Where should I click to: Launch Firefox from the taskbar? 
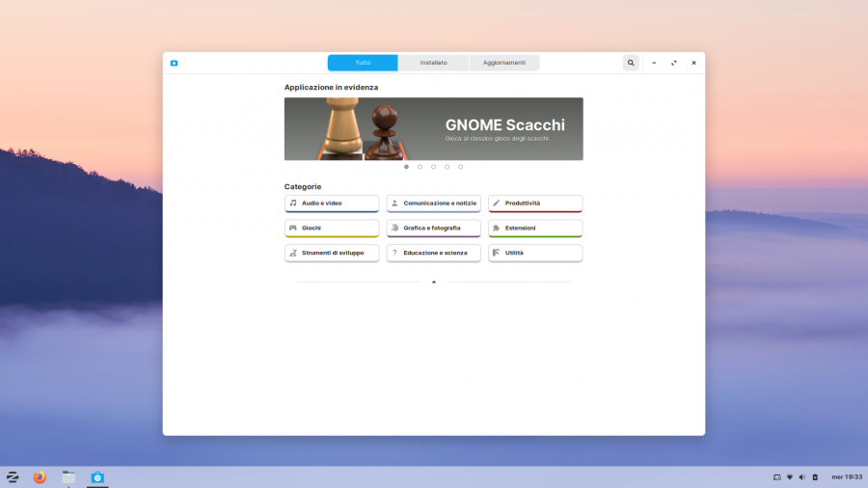(x=40, y=477)
